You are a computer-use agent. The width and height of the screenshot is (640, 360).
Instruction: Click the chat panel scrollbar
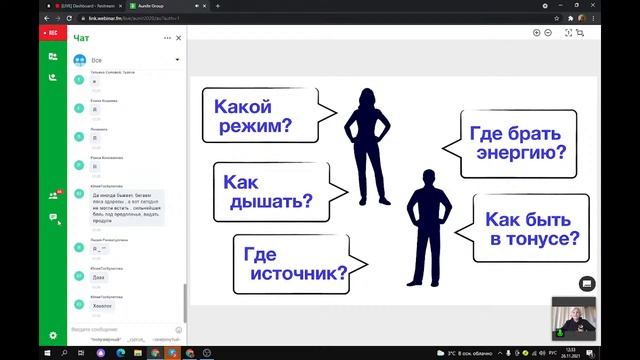(x=185, y=303)
